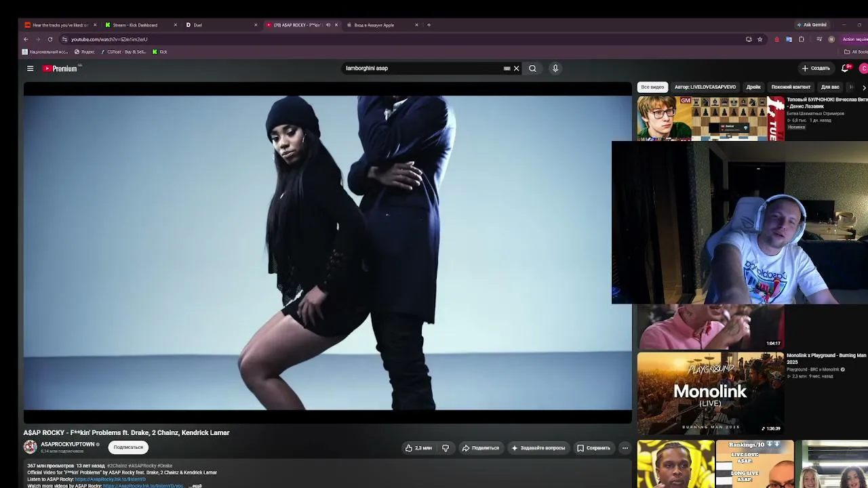Select the 'Похожий контент' filter chip

(x=791, y=87)
